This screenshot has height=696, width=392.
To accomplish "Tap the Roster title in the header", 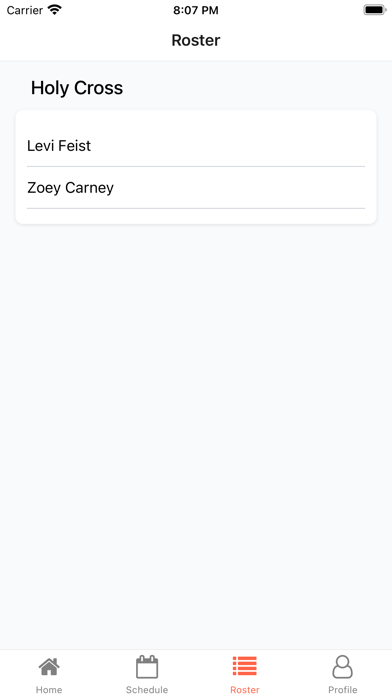I will tap(196, 40).
